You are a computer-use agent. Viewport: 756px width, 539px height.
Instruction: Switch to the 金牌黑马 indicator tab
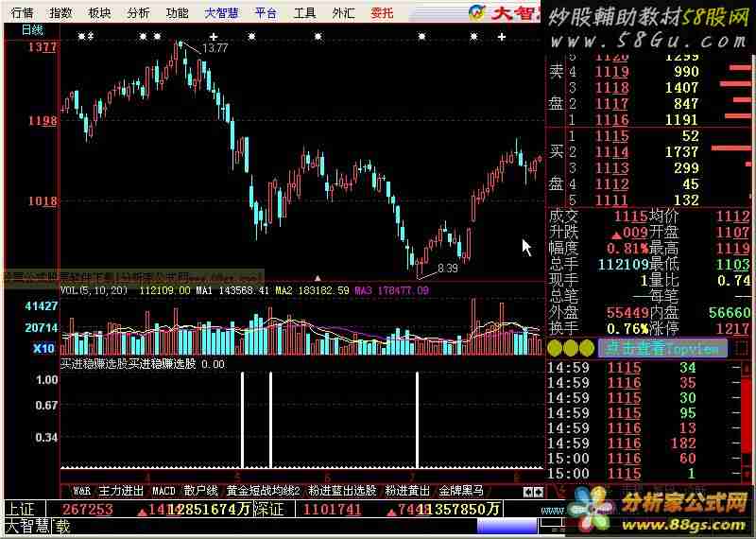click(x=461, y=491)
